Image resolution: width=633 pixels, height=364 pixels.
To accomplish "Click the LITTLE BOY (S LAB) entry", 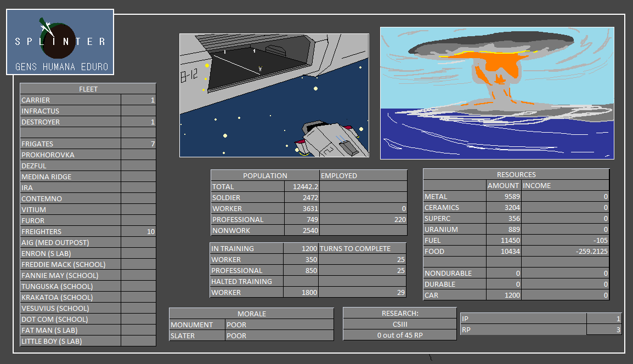I will tap(70, 341).
